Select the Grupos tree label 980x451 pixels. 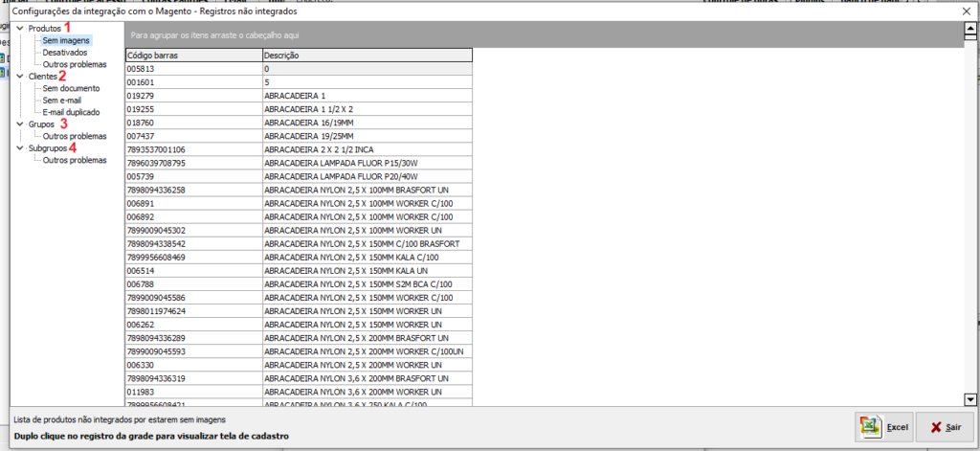pos(41,124)
